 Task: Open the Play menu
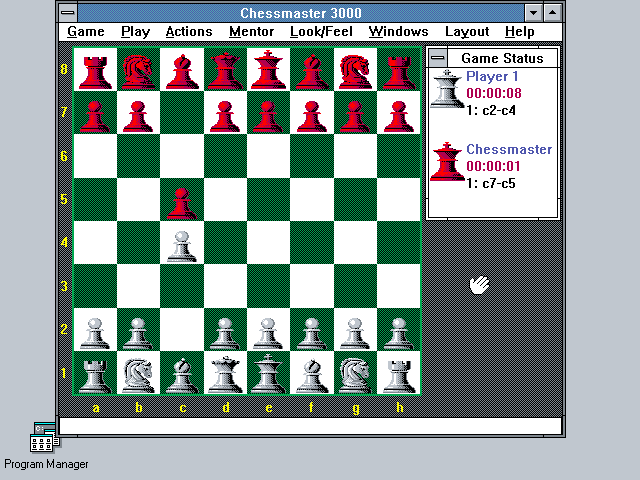click(x=136, y=32)
